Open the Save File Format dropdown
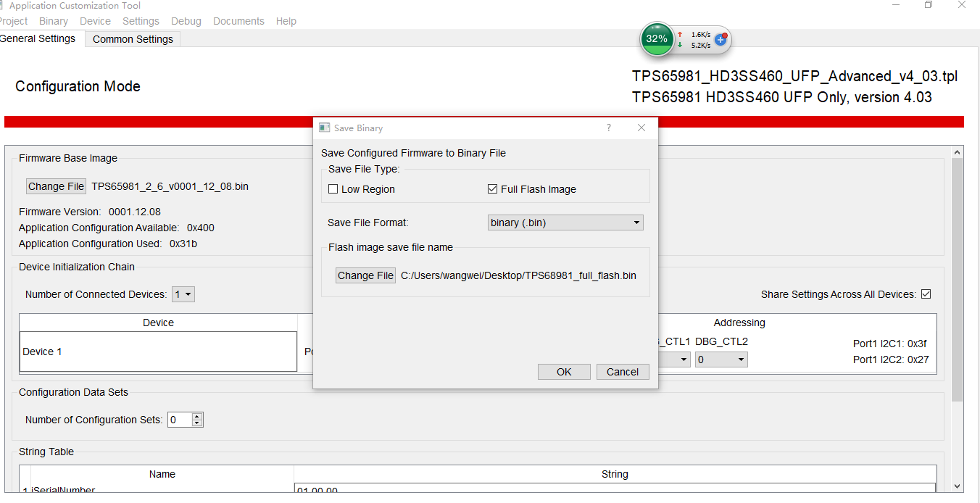The height and width of the screenshot is (503, 980). [x=565, y=223]
